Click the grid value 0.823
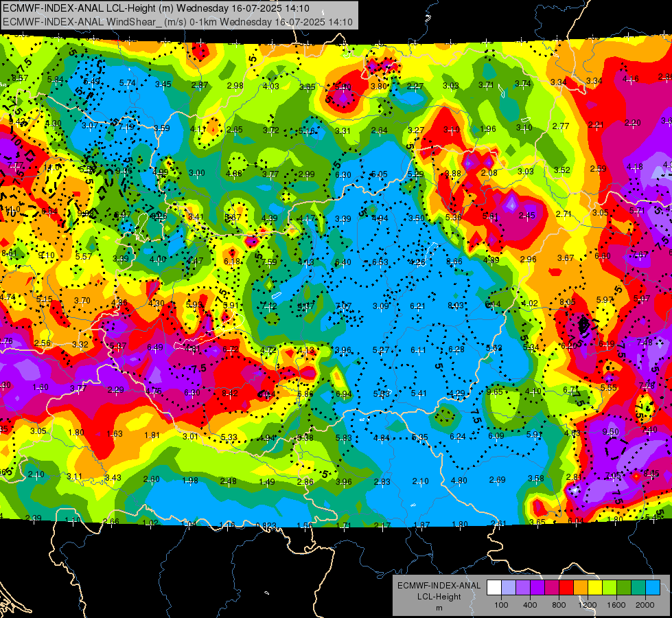The height and width of the screenshot is (618, 672). point(266,525)
